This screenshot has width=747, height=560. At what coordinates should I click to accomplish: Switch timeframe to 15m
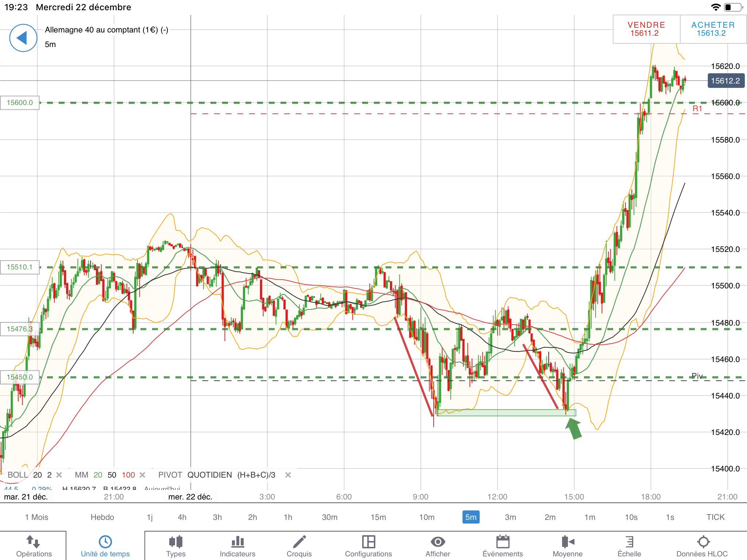378,517
